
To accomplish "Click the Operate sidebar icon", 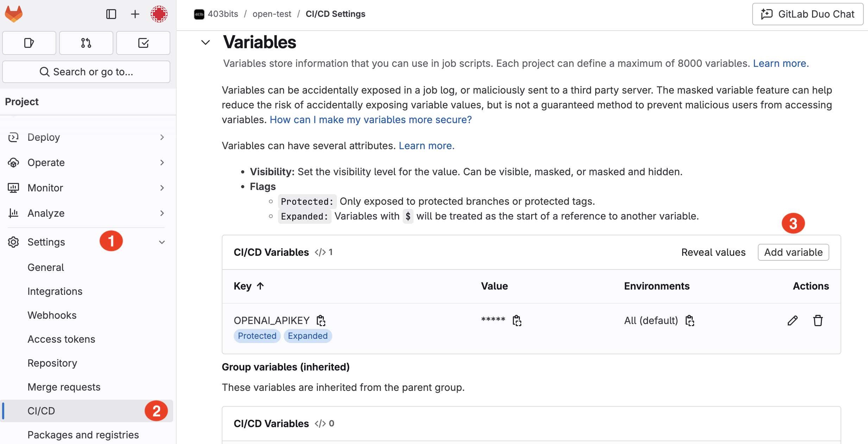I will pyautogui.click(x=13, y=163).
